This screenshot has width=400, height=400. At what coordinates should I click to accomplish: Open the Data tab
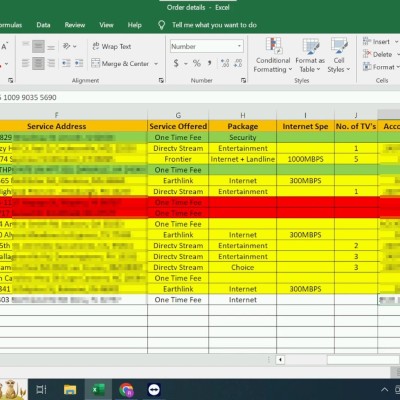43,25
